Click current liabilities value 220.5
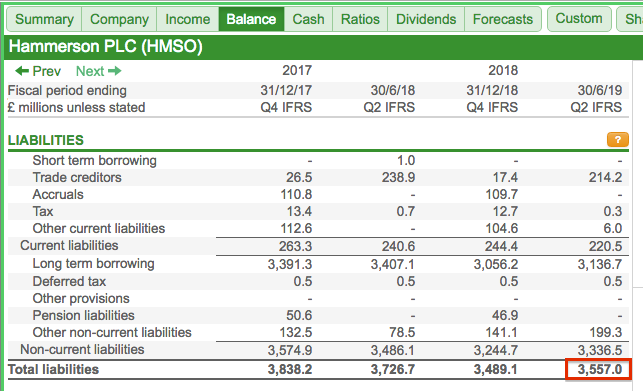This screenshot has height=391, width=643. coord(605,246)
